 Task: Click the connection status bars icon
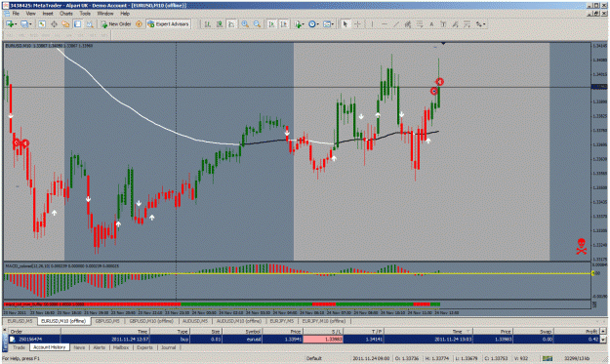[548, 358]
